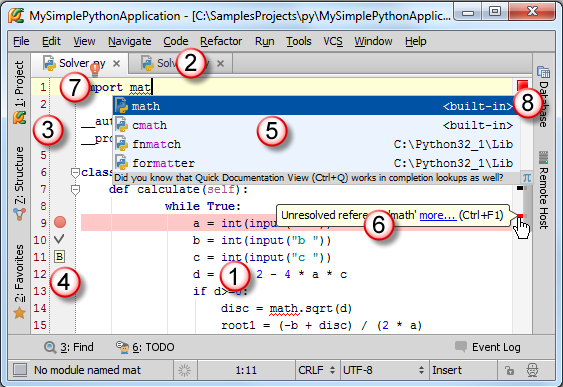The height and width of the screenshot is (387, 563).
Task: Click the red error status indicator square
Action: click(x=522, y=85)
